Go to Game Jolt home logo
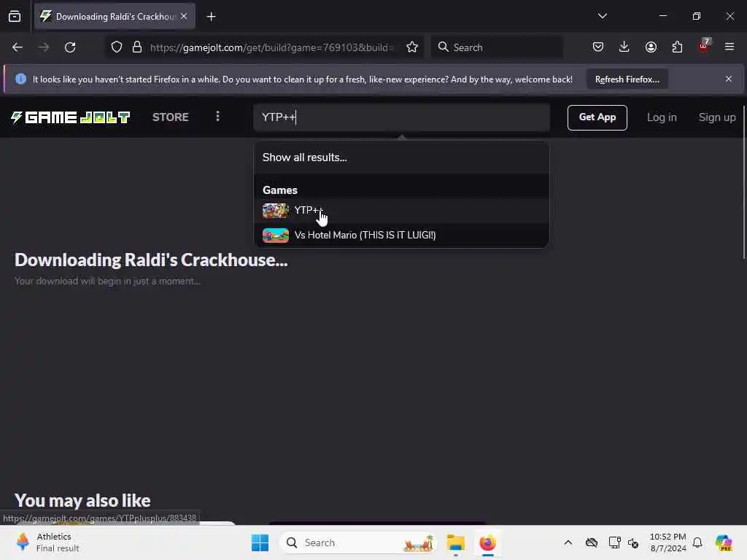 pyautogui.click(x=71, y=117)
